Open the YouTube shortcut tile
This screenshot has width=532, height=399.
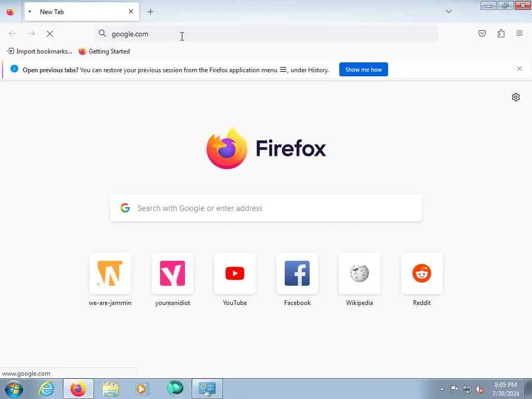coord(235,273)
